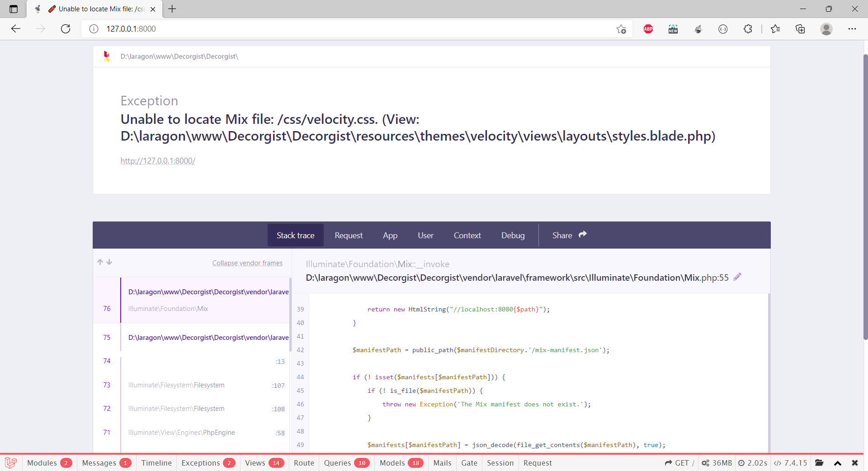The height and width of the screenshot is (471, 868).
Task: Open the Context tab
Action: tap(467, 235)
